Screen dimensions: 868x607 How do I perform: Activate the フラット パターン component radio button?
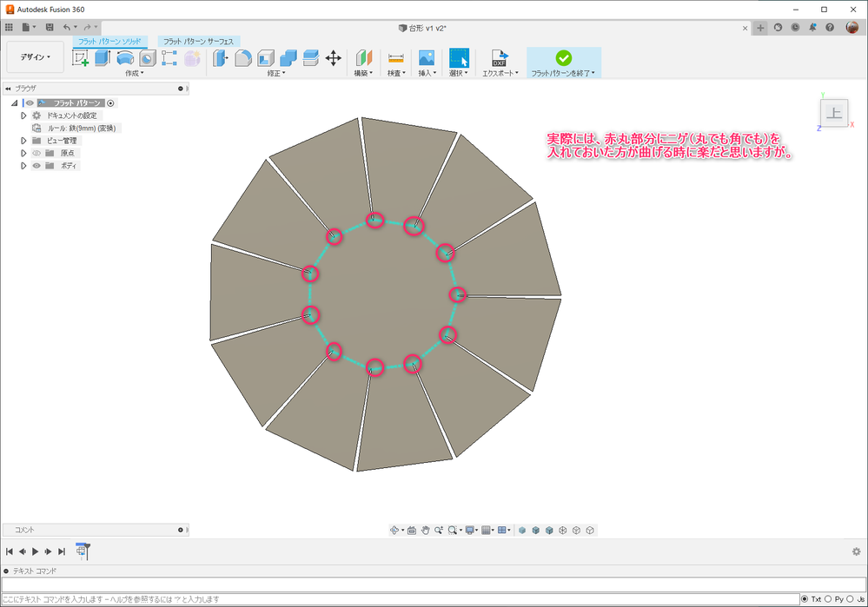click(110, 103)
